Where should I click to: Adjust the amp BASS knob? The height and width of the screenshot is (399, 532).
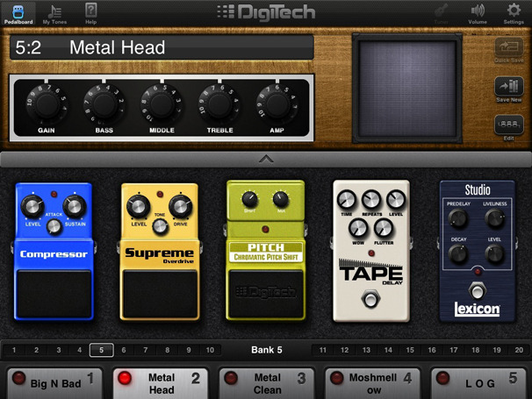coord(104,105)
